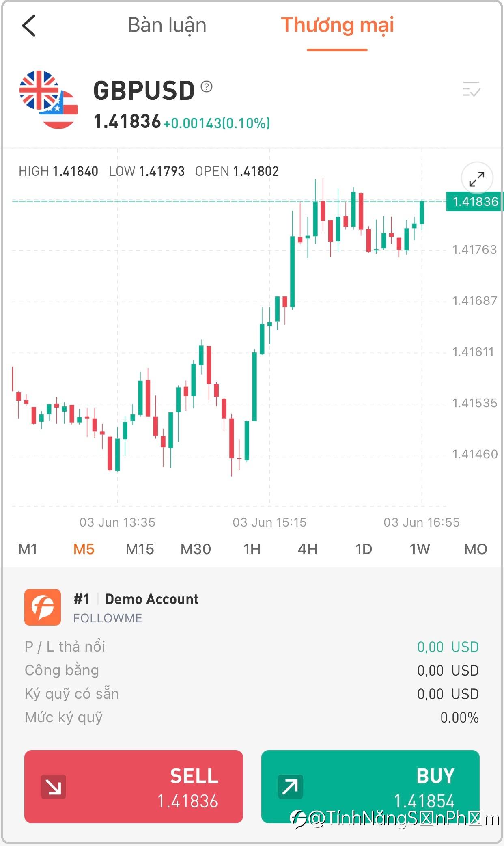Pick the MO monthly timeframe
The width and height of the screenshot is (504, 846).
(x=476, y=549)
